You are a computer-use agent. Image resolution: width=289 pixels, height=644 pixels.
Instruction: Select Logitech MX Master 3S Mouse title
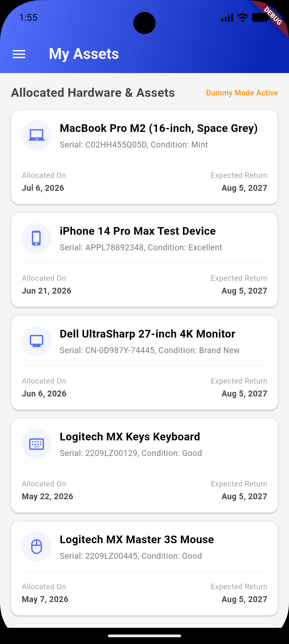(x=137, y=540)
